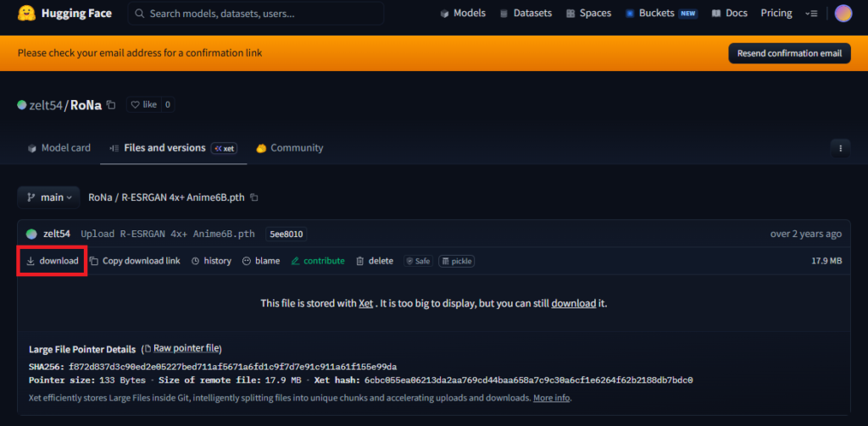Download the R-ESRGAN file
Image resolution: width=868 pixels, height=426 pixels.
click(x=53, y=261)
